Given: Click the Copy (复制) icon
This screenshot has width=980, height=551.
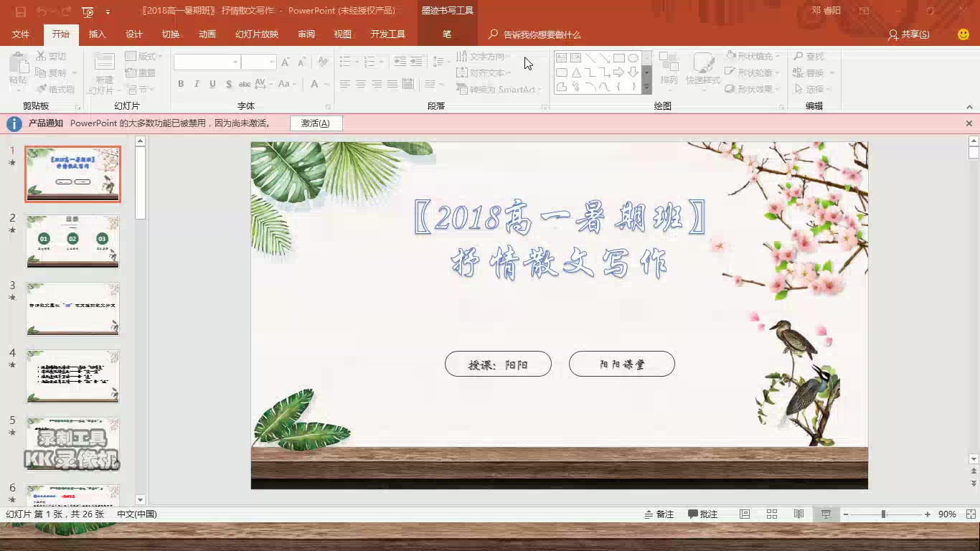Looking at the screenshot, I should (41, 72).
